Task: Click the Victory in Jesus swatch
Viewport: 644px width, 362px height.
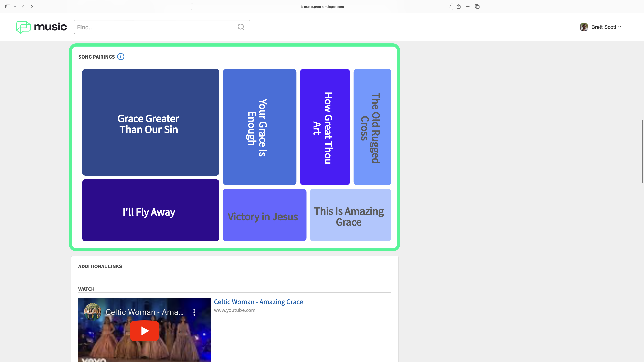Action: [x=264, y=215]
